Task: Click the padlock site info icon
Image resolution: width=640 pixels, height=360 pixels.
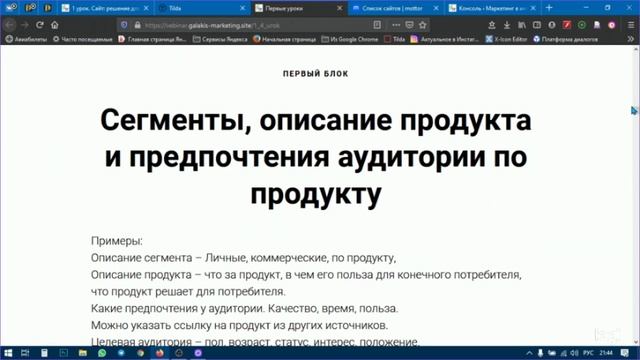Action: point(138,25)
